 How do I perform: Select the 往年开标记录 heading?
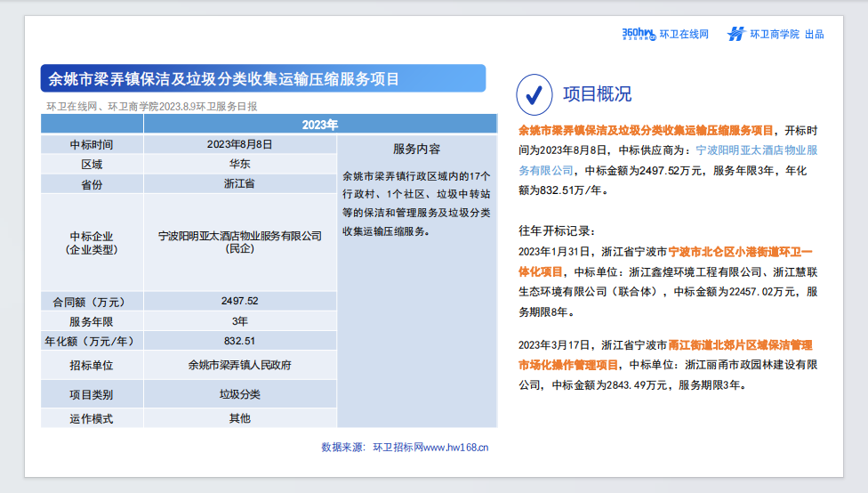tap(557, 231)
